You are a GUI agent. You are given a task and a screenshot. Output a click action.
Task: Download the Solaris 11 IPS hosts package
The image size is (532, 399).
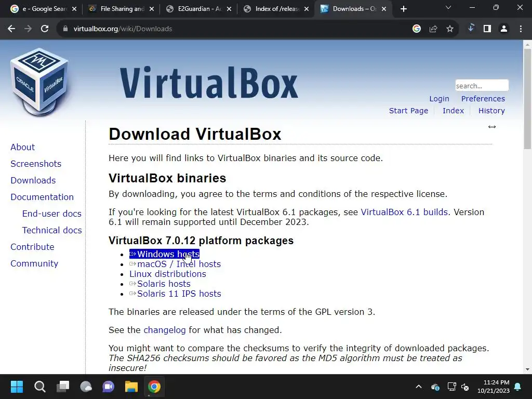click(175, 294)
